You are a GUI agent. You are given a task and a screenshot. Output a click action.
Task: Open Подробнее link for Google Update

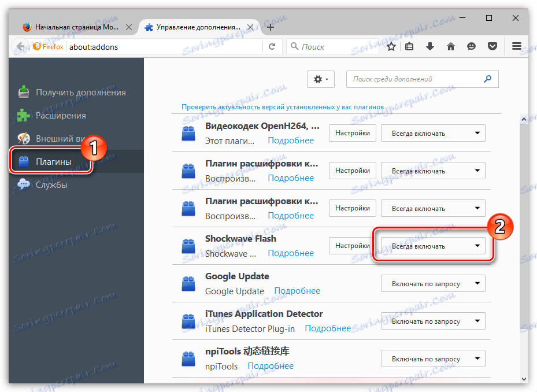pos(297,291)
